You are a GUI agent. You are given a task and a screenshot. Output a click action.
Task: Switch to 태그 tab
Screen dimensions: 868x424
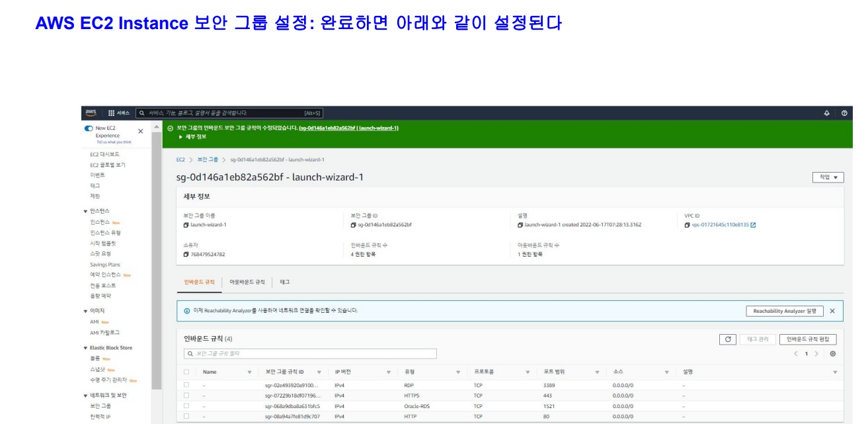tap(285, 282)
